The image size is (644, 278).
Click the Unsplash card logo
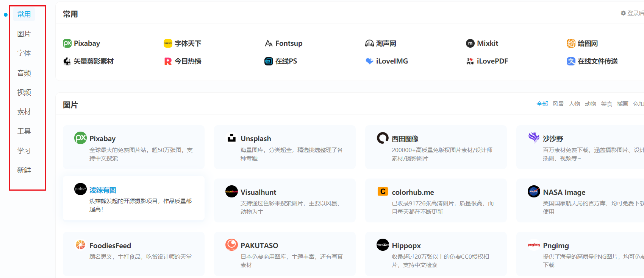pos(231,138)
